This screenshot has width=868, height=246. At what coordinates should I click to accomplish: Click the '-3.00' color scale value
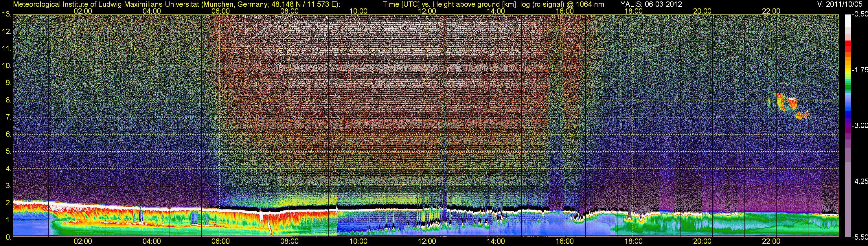(860, 125)
